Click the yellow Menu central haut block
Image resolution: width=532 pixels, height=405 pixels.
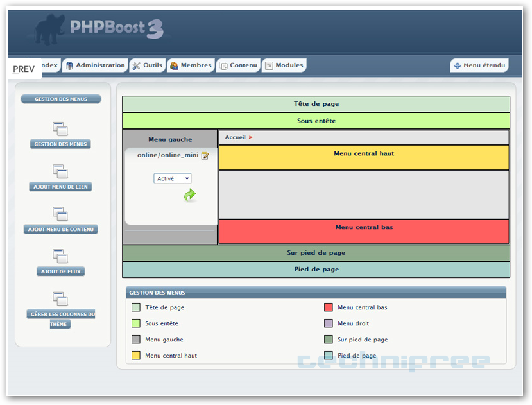[364, 157]
